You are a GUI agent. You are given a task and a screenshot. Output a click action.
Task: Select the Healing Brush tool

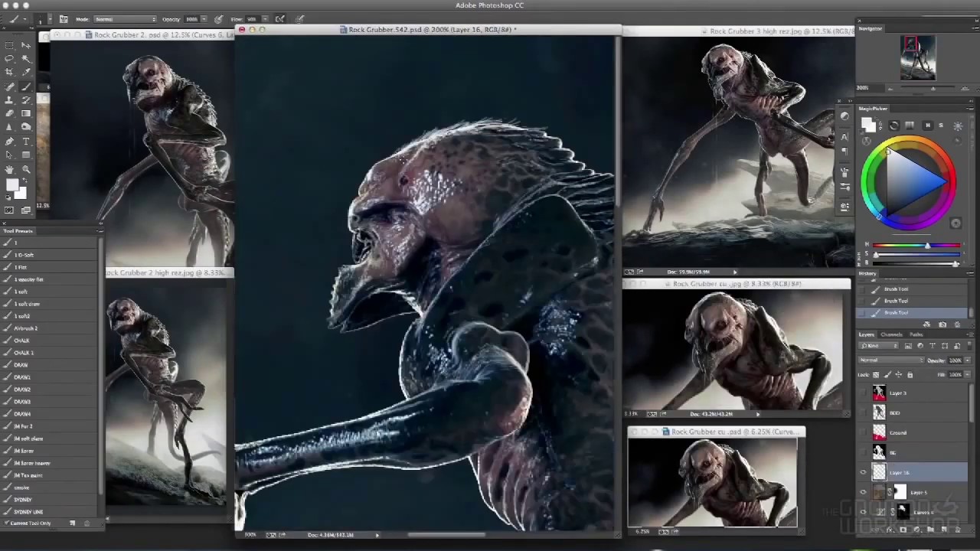pyautogui.click(x=9, y=86)
